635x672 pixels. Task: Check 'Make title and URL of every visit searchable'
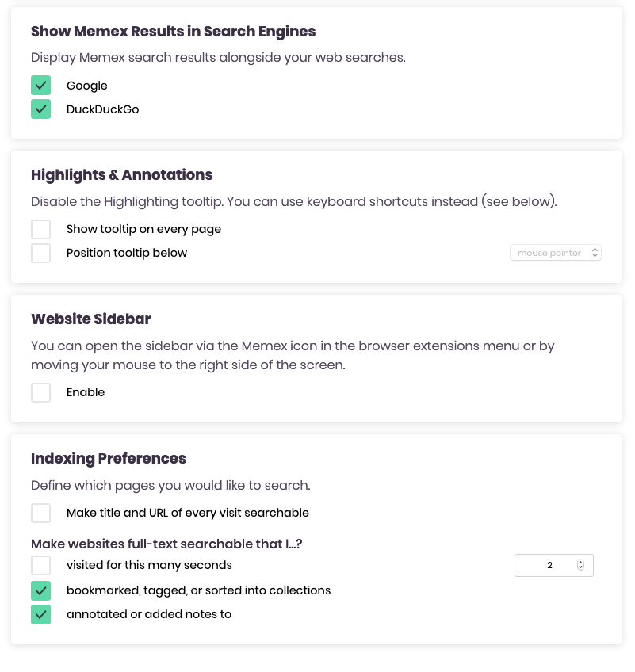point(40,513)
